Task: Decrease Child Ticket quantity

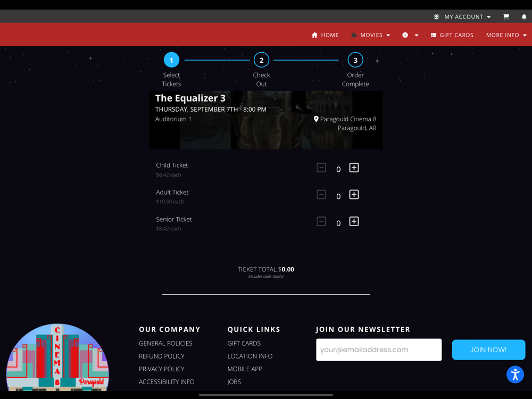Action: pyautogui.click(x=321, y=168)
